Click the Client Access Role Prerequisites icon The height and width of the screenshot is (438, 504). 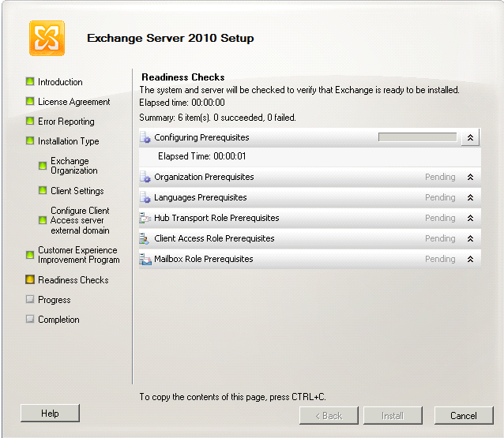point(145,238)
